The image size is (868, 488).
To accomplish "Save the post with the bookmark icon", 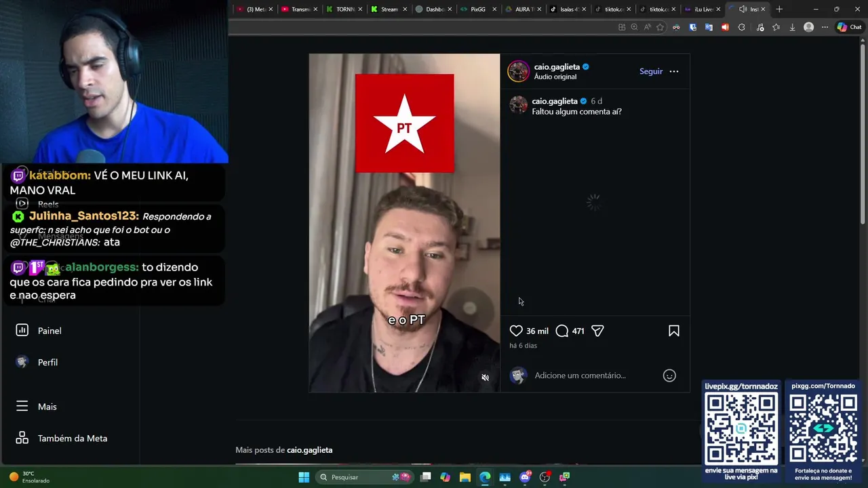I will 674,331.
